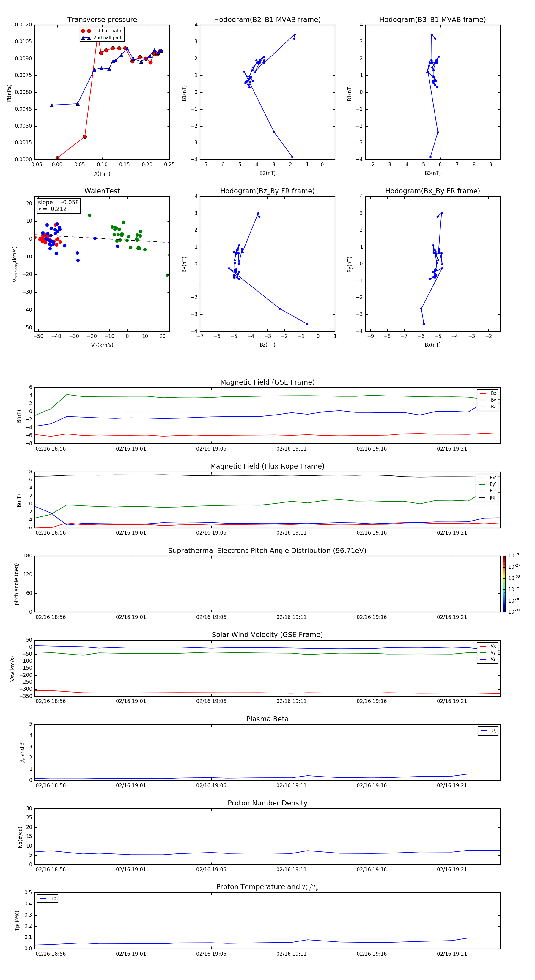This screenshot has height=980, width=535.
Task: Click the 'Hodogram(Bz_By FR frame)' title
Action: [267, 191]
